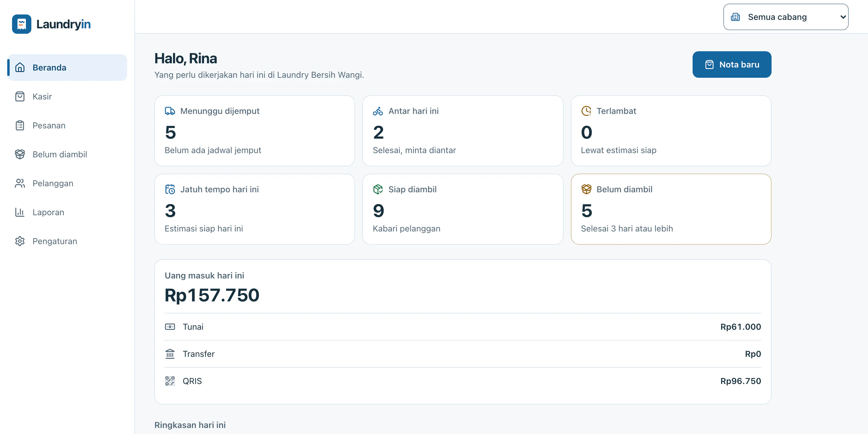Screen dimensions: 868x434
Task: Open the Jatuh tempo hari ini card
Action: [x=254, y=209]
